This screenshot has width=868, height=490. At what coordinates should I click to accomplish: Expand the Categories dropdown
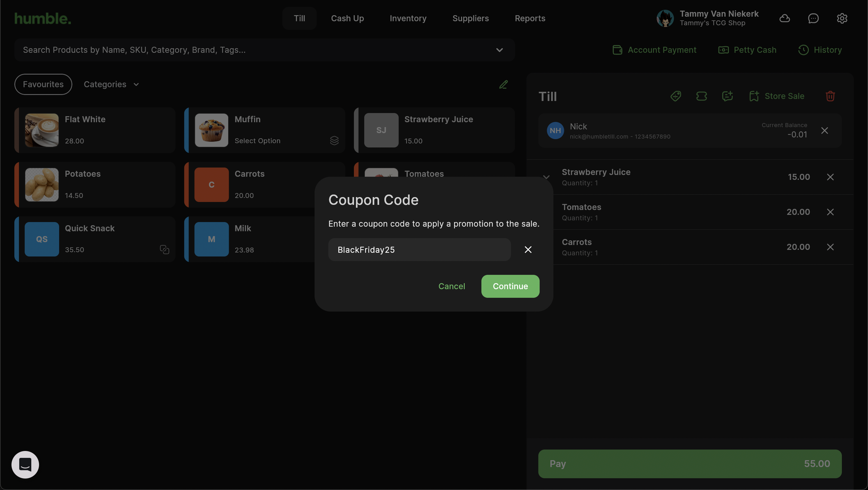[x=111, y=84]
